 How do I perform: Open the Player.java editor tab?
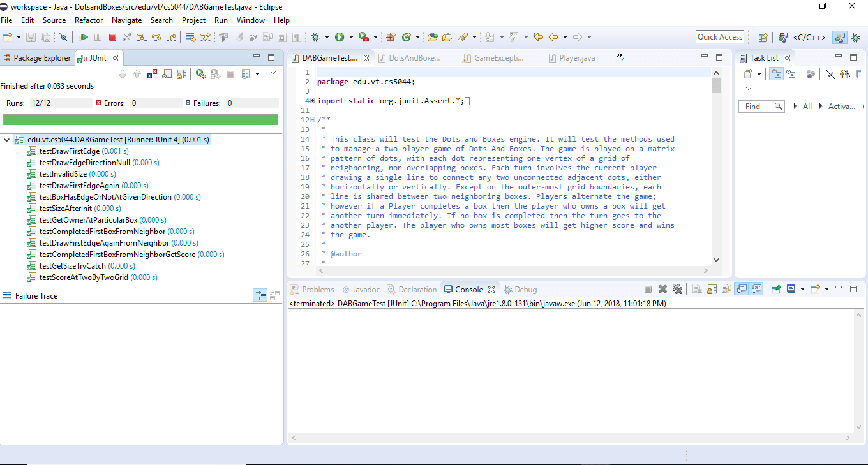point(572,58)
